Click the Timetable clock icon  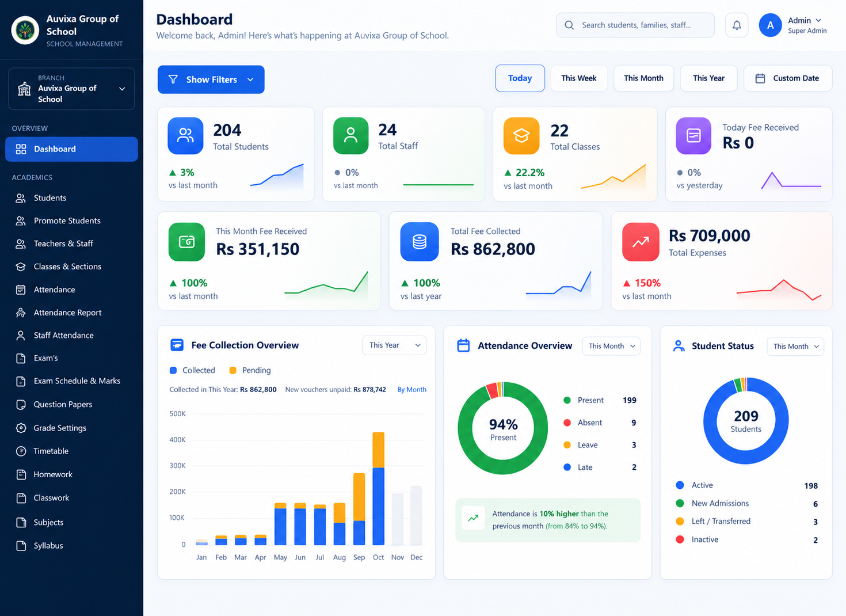point(21,451)
